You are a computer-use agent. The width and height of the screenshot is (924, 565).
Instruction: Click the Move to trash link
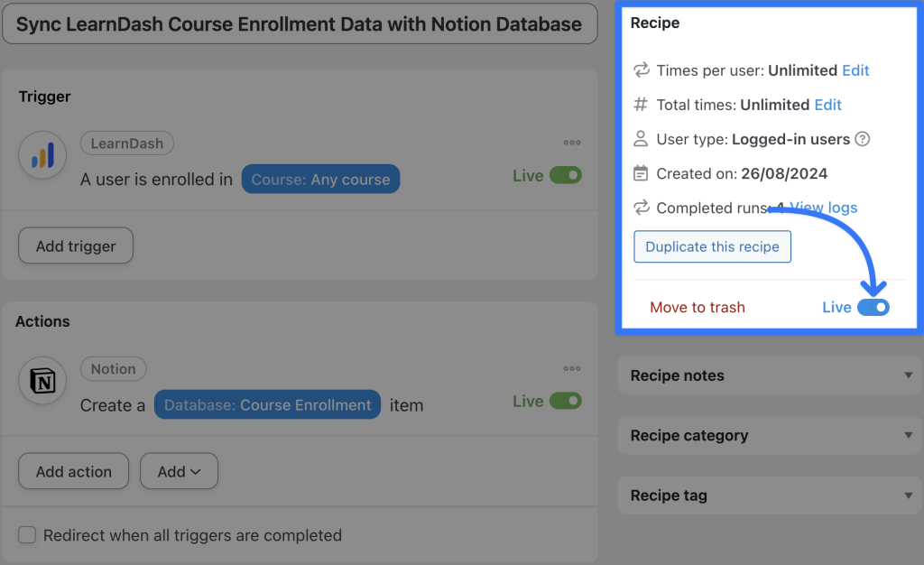698,308
